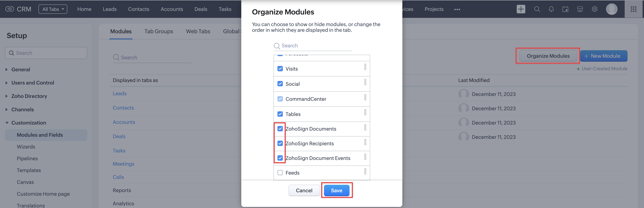This screenshot has width=644, height=208.
Task: Click the settings gear icon
Action: [594, 9]
